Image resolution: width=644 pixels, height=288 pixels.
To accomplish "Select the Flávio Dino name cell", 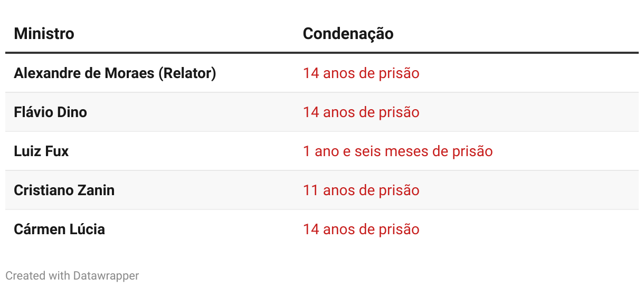I will pos(50,112).
